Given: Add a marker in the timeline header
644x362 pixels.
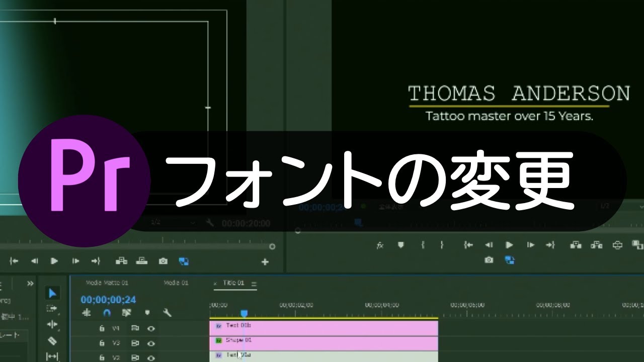Looking at the screenshot, I should (x=147, y=313).
